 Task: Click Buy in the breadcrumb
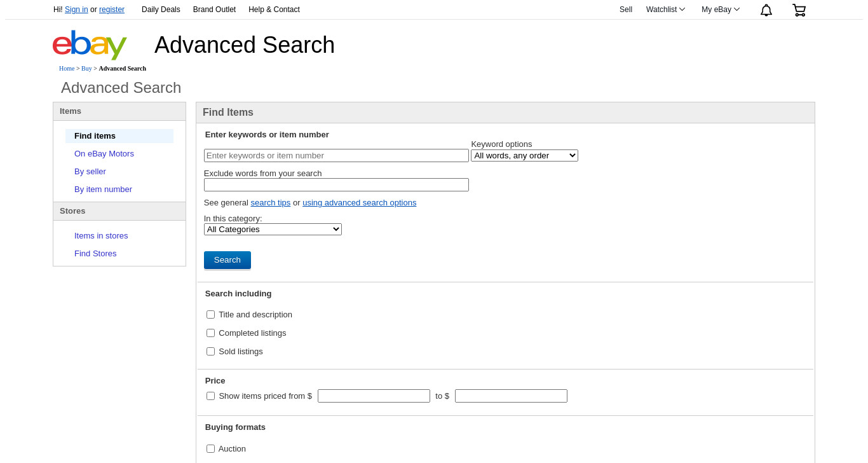click(x=86, y=68)
